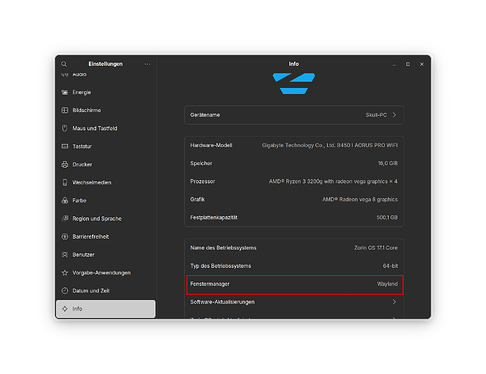The height and width of the screenshot is (374, 486).
Task: Go to Vorgabe-Anwendungen panel
Action: (106, 273)
